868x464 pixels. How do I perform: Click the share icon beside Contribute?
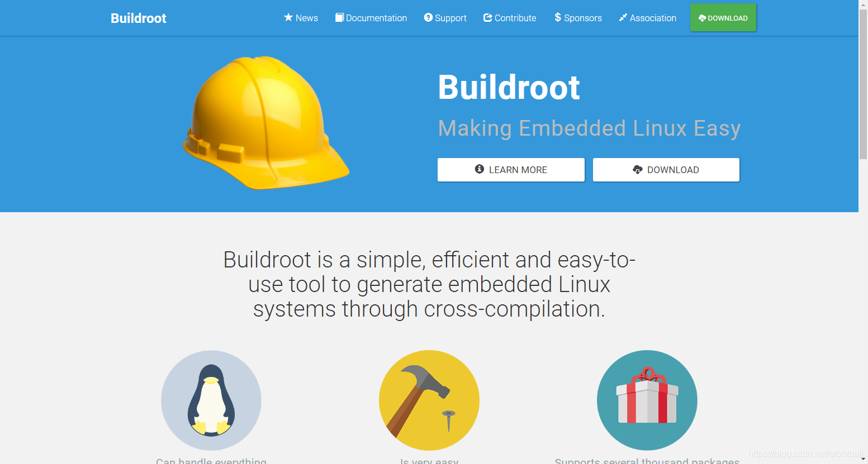pos(488,17)
